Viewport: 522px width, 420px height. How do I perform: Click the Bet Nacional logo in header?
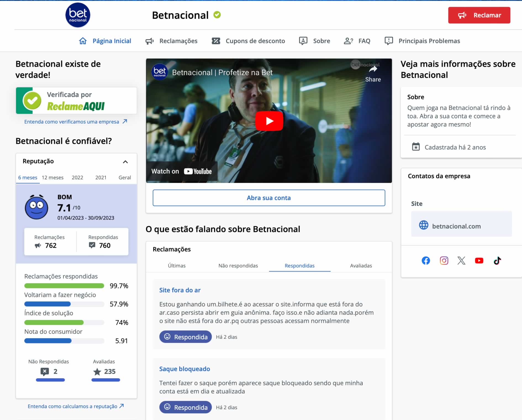78,15
